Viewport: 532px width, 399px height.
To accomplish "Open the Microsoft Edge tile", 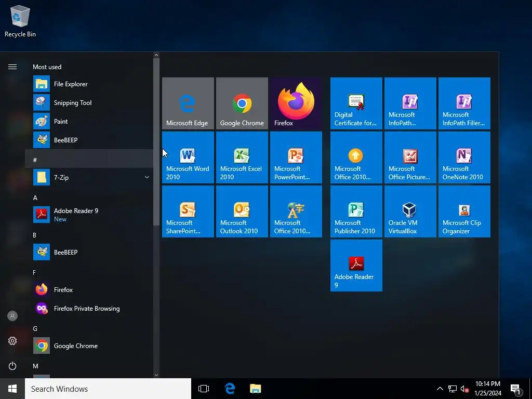I will tap(188, 103).
